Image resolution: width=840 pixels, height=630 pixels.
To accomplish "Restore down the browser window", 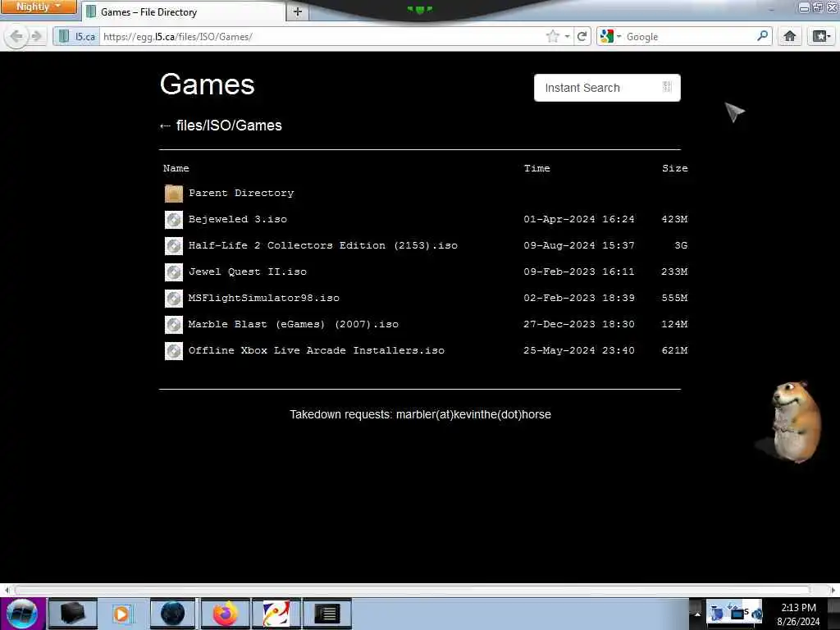I will (x=818, y=7).
